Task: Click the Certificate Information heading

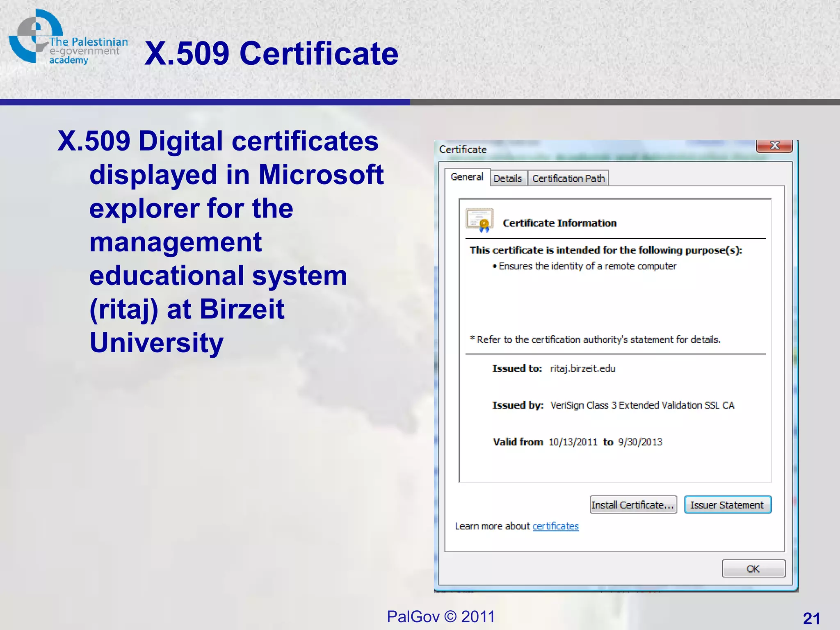Action: coord(559,223)
